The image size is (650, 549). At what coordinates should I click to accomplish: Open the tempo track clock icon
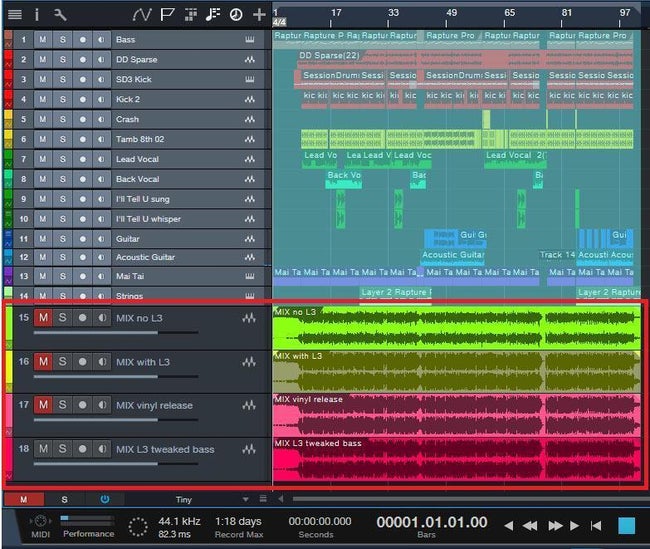pyautogui.click(x=236, y=14)
